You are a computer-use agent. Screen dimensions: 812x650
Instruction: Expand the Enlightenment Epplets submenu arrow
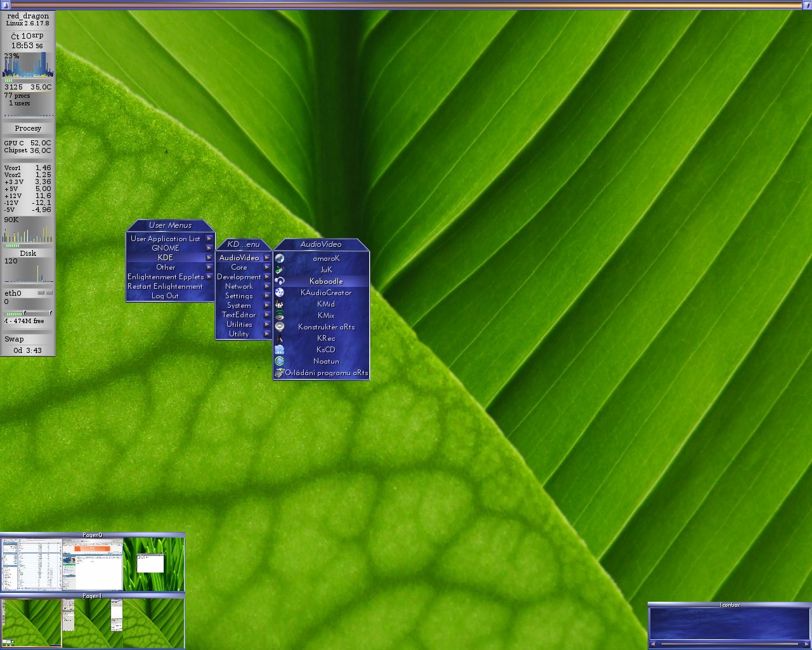[x=209, y=277]
